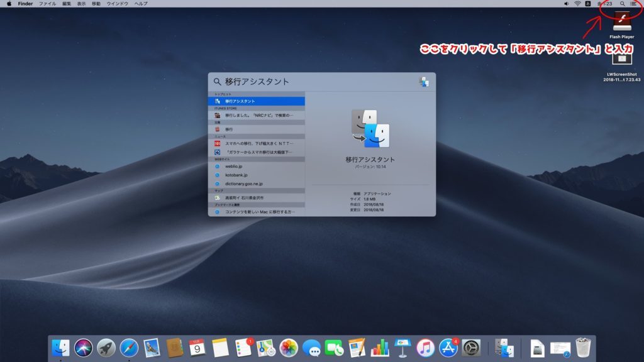Open the Trash in the Dock
Screen dimensions: 644x362
pos(583,348)
